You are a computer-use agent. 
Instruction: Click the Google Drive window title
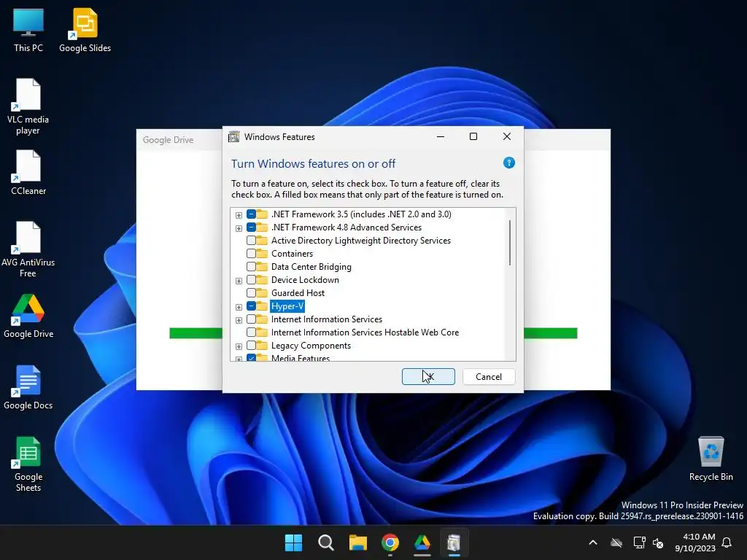[169, 140]
